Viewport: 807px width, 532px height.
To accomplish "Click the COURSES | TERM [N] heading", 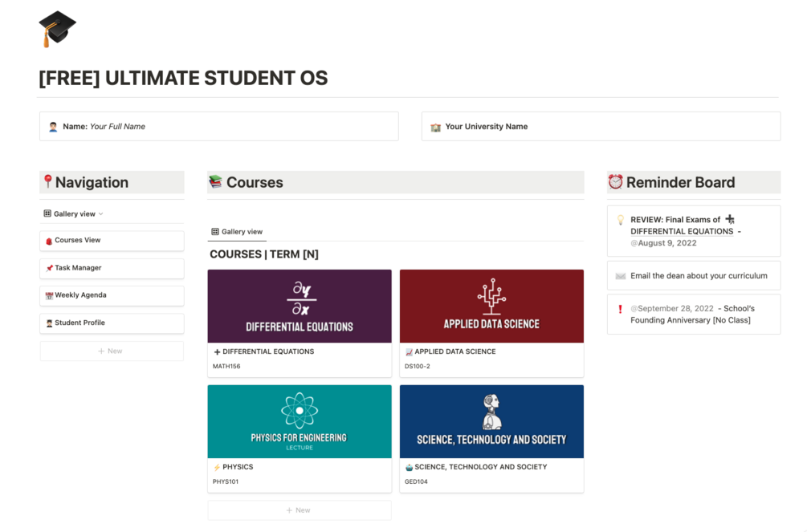I will [264, 254].
